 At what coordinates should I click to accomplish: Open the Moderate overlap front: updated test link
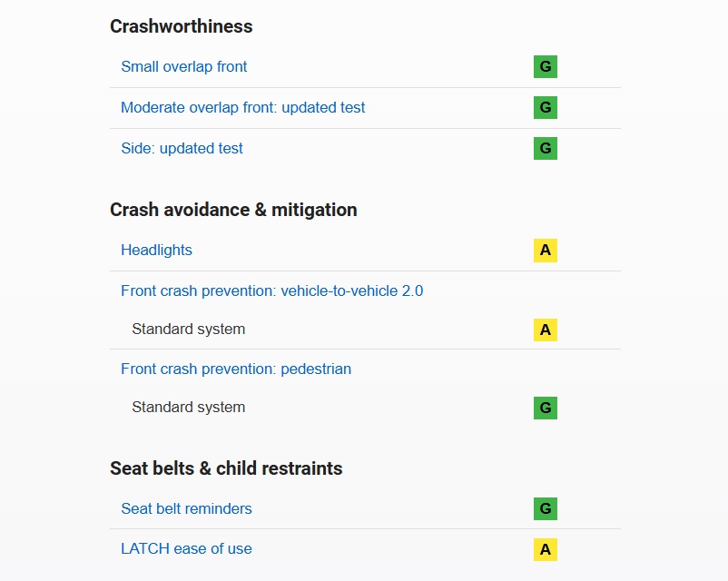tap(243, 107)
